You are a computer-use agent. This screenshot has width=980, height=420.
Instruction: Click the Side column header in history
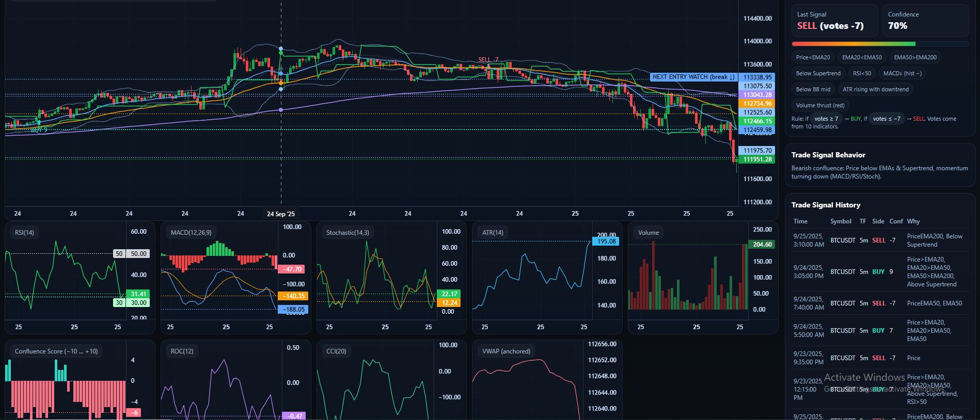point(878,221)
